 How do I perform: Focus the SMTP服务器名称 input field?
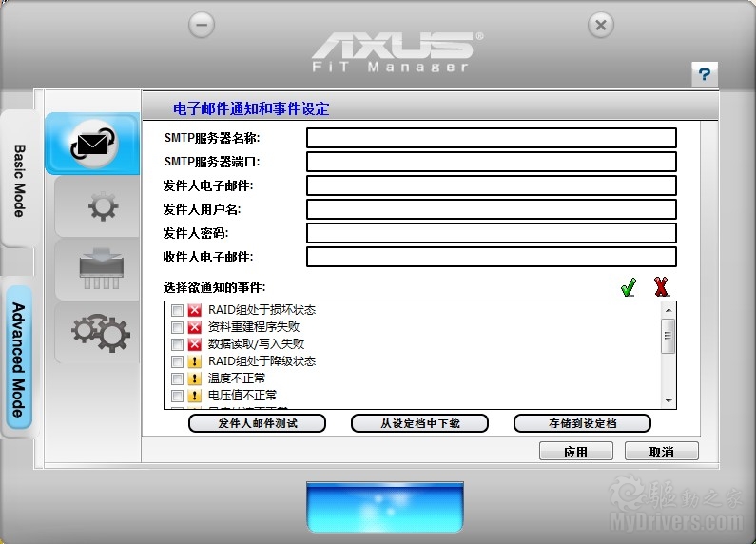(491, 139)
